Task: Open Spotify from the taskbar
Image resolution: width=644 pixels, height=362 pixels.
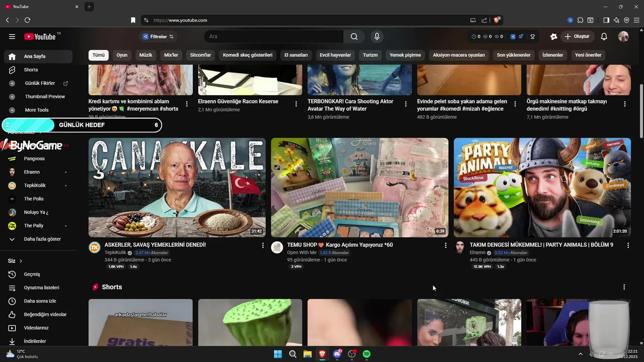Action: (367, 354)
